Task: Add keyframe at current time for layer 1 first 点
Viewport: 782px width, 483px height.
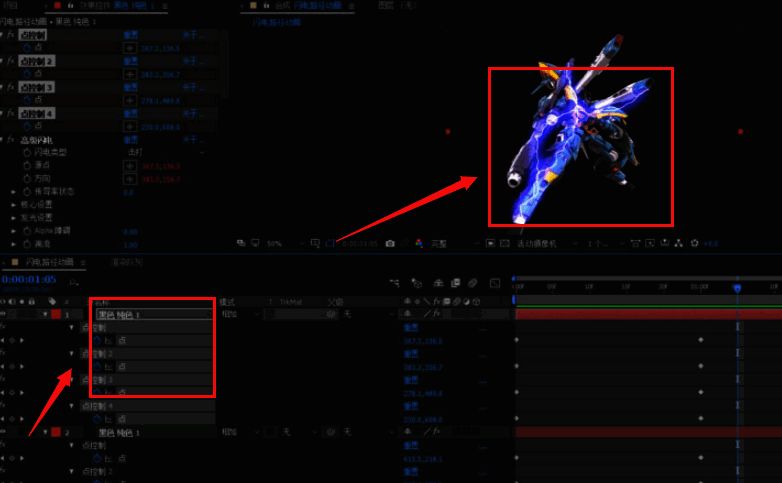Action: [x=12, y=340]
